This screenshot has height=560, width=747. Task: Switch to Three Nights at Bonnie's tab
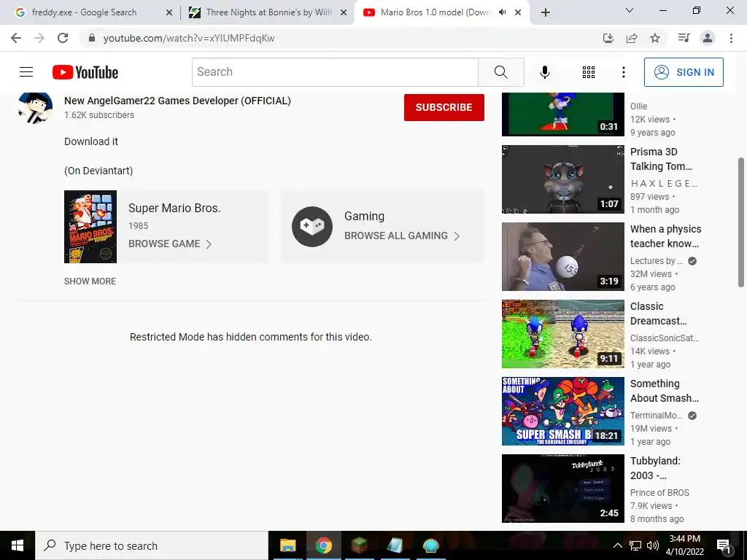[268, 12]
